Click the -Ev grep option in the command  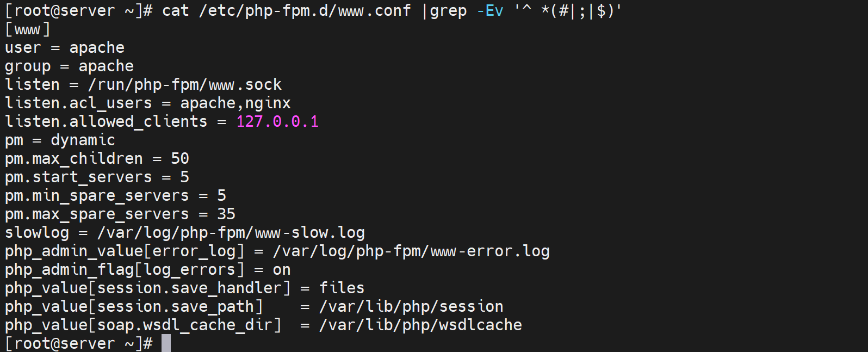point(490,11)
